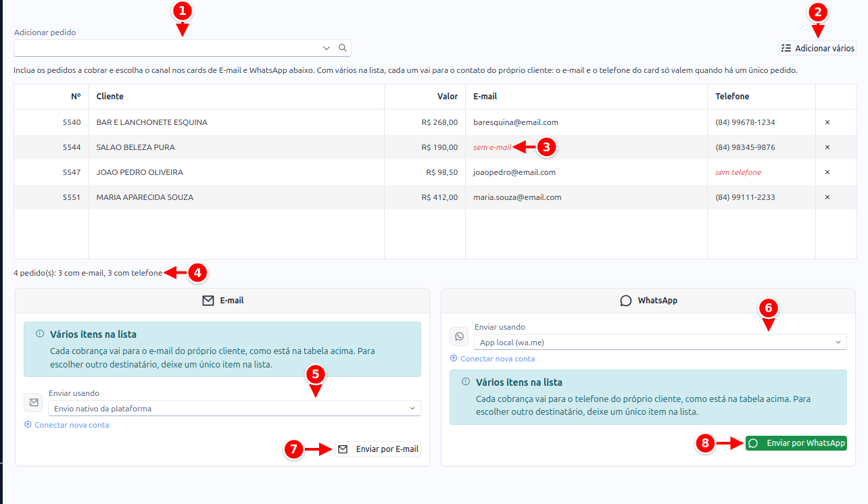Screen dimensions: 868x504
Task: Click email baresquina@email.com
Action: click(516, 122)
